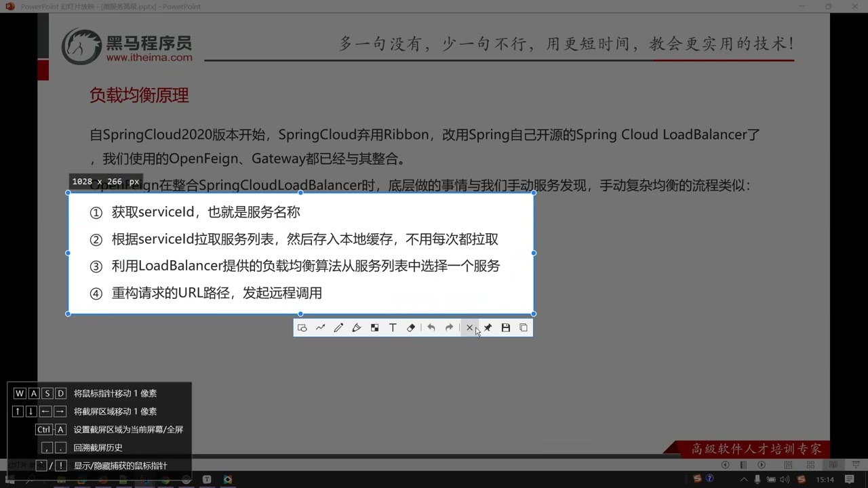Open the volume control
Screen dimensions: 868x488
785,480
